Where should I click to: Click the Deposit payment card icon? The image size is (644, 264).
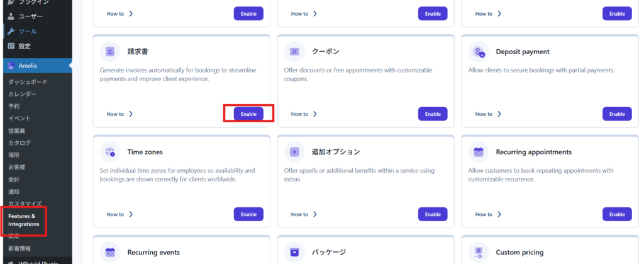(x=479, y=52)
